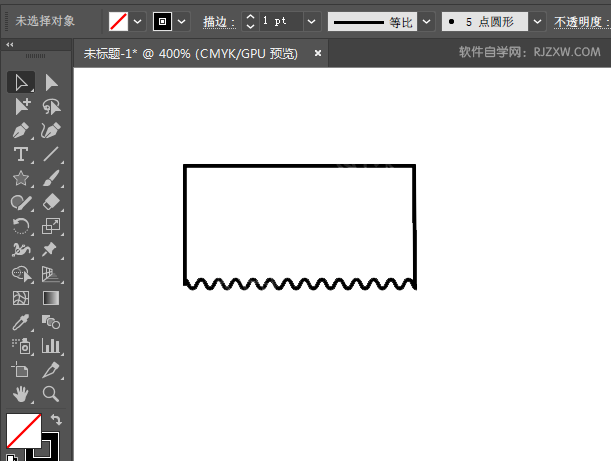Open the stroke weight dropdown

point(312,21)
